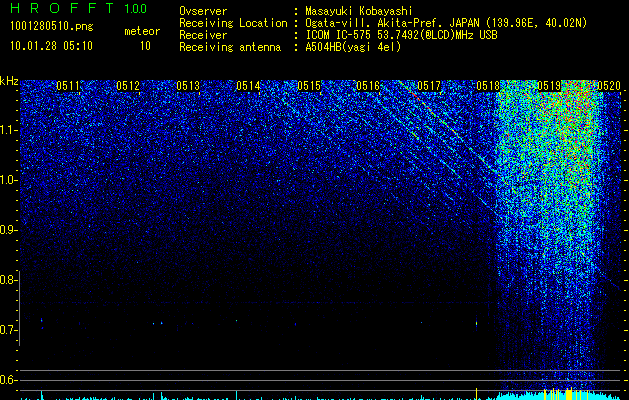Image resolution: width=629 pixels, height=400 pixels.
Task: Click the 0513 time marker
Action: pyautogui.click(x=188, y=86)
